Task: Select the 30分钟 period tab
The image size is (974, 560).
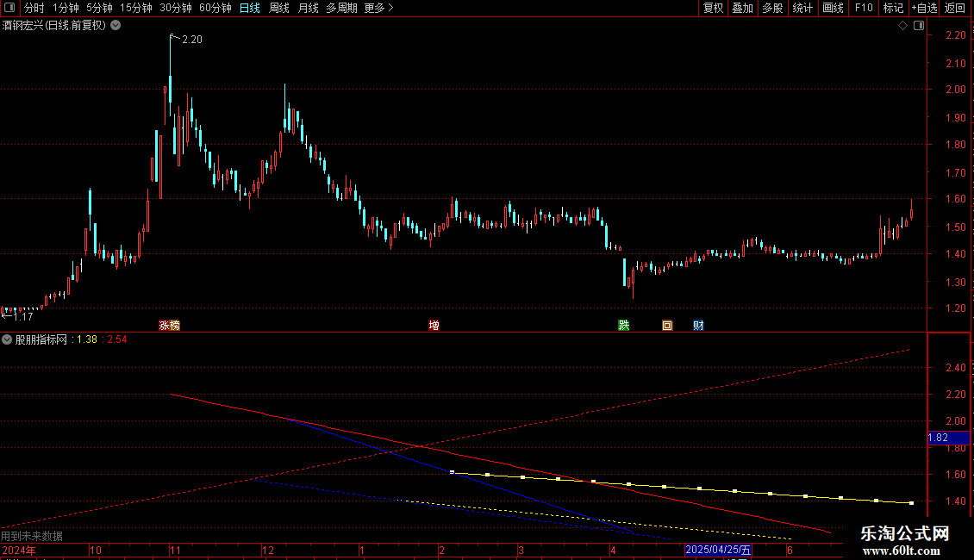Action: point(176,8)
